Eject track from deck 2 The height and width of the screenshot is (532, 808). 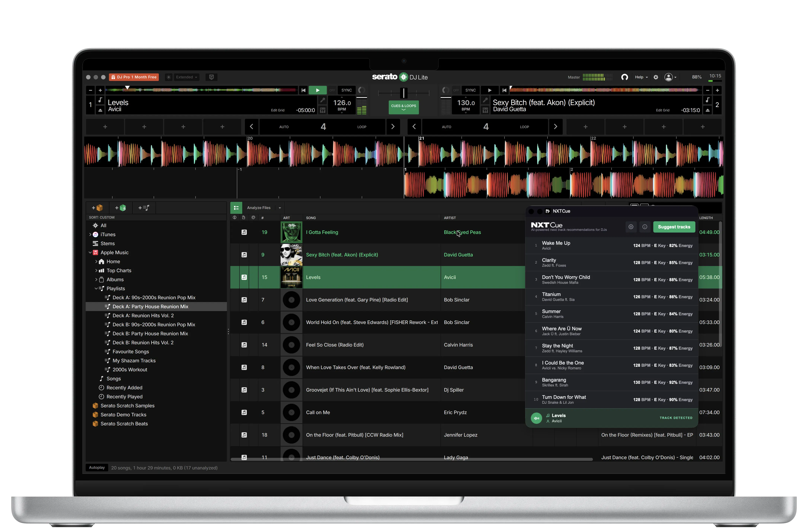[x=707, y=110]
